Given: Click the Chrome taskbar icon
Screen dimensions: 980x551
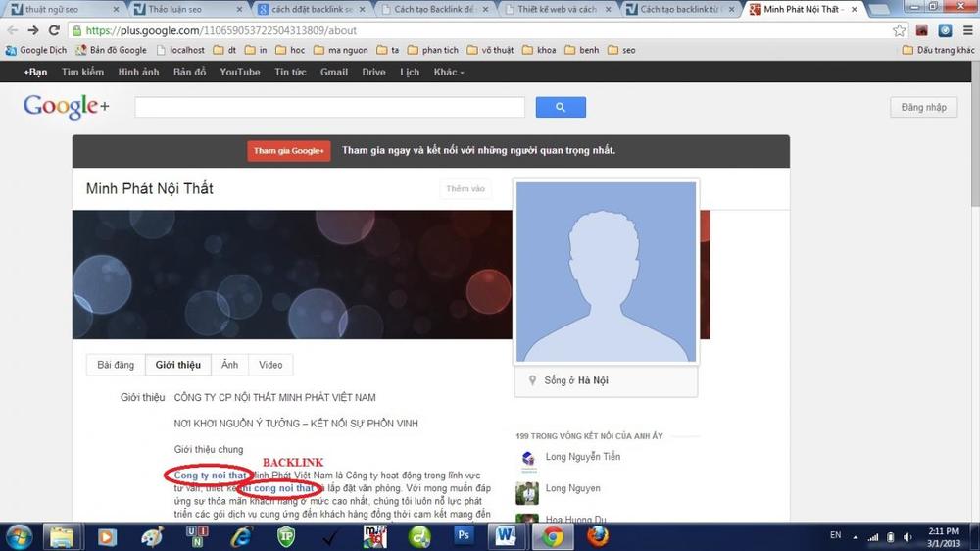Looking at the screenshot, I should (552, 536).
